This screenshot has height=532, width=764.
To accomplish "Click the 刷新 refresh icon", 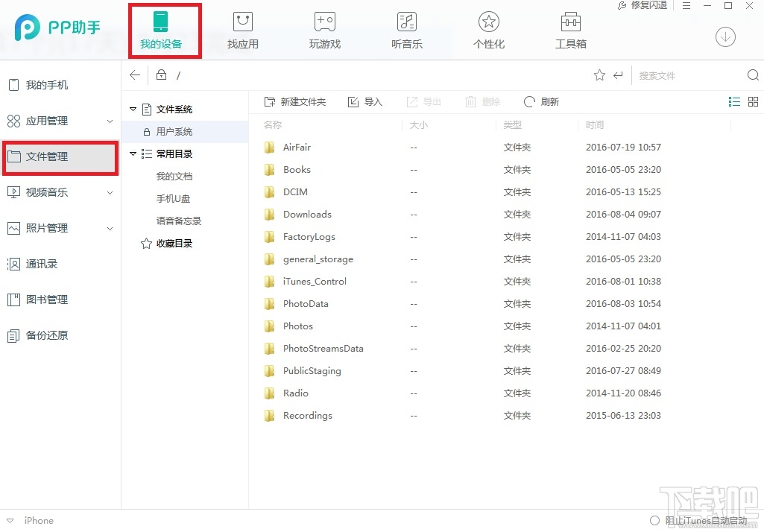I will [528, 101].
